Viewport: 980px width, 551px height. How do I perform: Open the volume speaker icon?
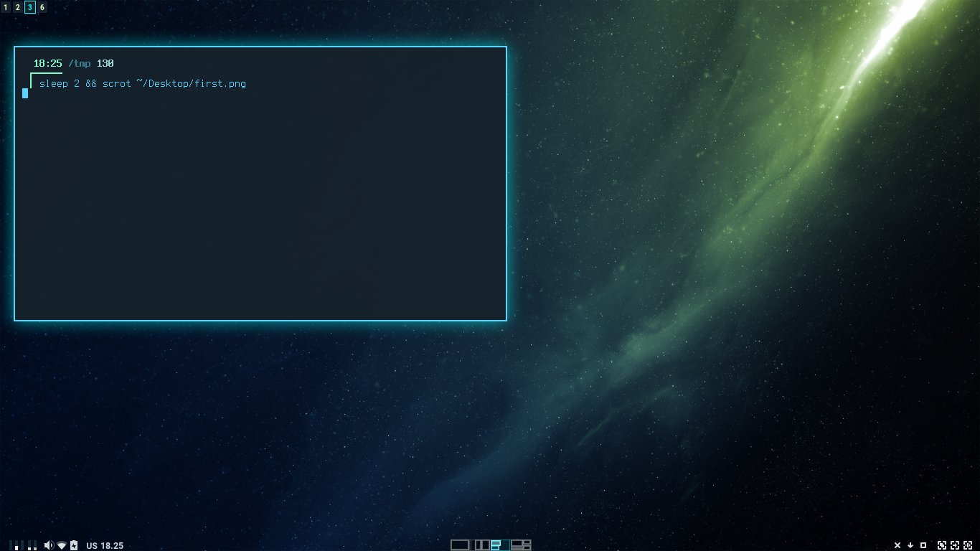(49, 545)
